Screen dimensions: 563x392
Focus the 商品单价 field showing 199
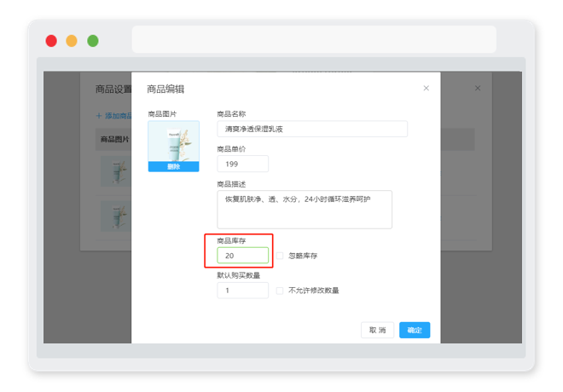coord(243,164)
